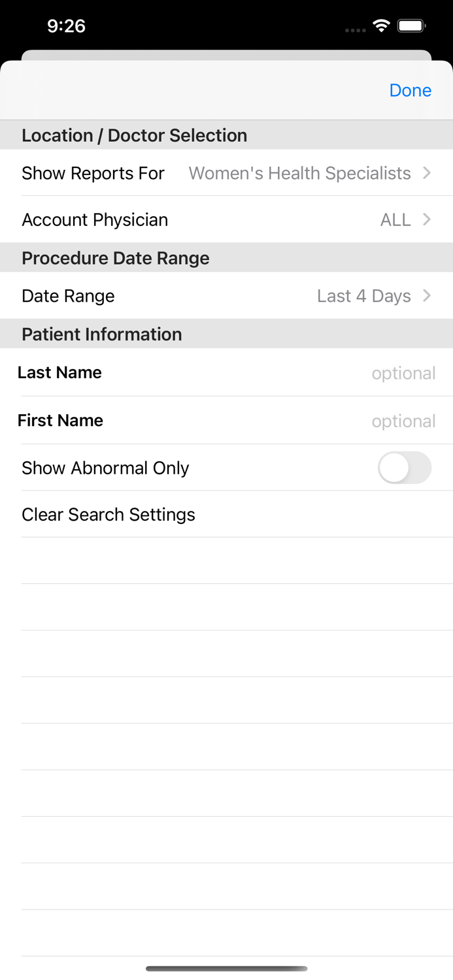The image size is (453, 980).
Task: Select Clear Search Settings
Action: tap(109, 514)
